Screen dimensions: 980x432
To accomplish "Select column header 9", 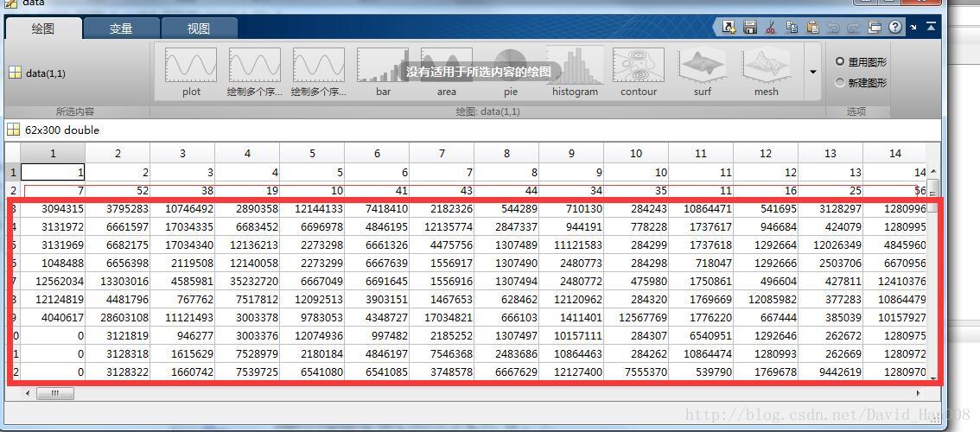I will click(571, 153).
